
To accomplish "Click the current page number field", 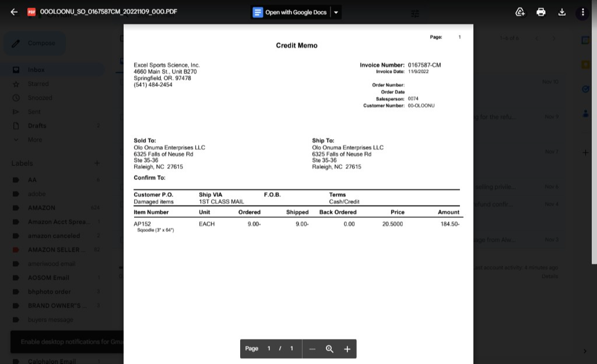I will pos(269,348).
